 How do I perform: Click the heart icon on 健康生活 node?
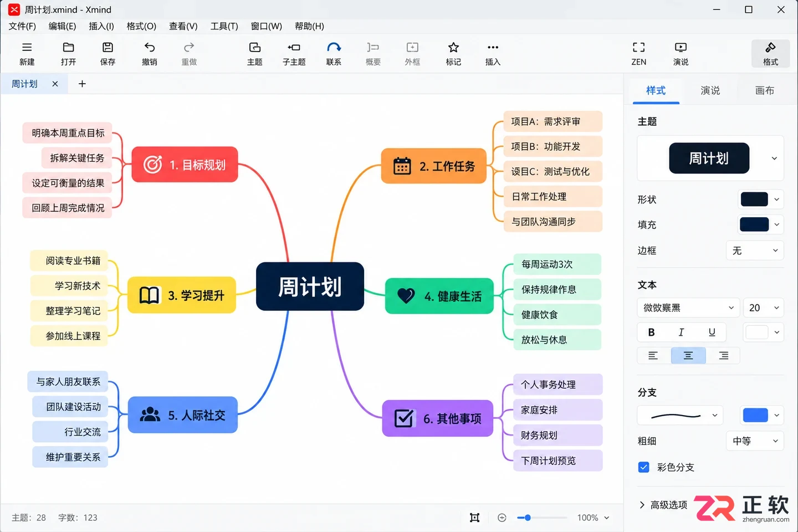click(x=406, y=296)
